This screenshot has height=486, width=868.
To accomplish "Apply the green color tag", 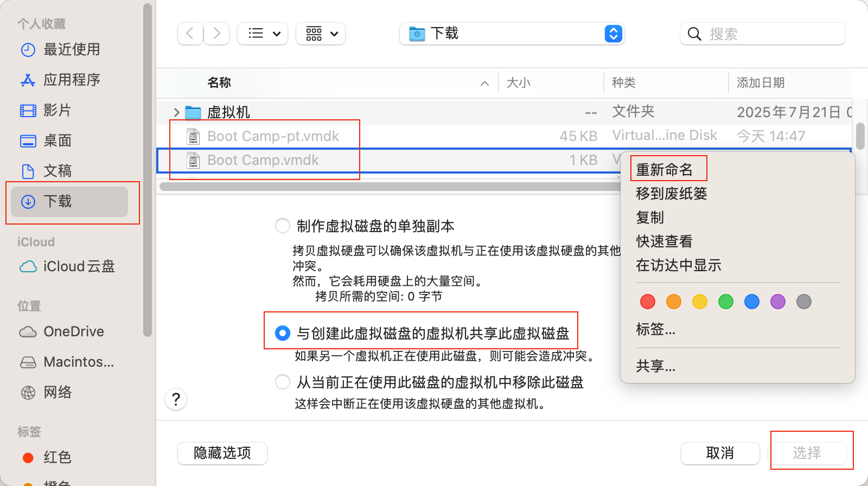I will [726, 302].
